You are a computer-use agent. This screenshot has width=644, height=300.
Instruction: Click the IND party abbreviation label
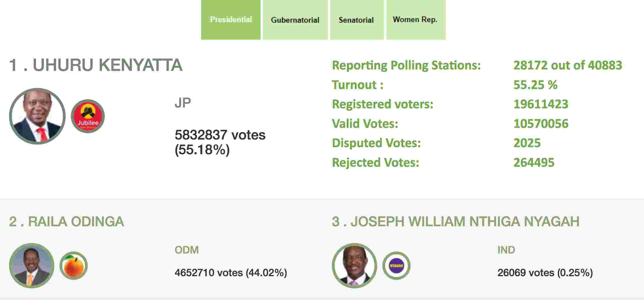[x=506, y=250]
